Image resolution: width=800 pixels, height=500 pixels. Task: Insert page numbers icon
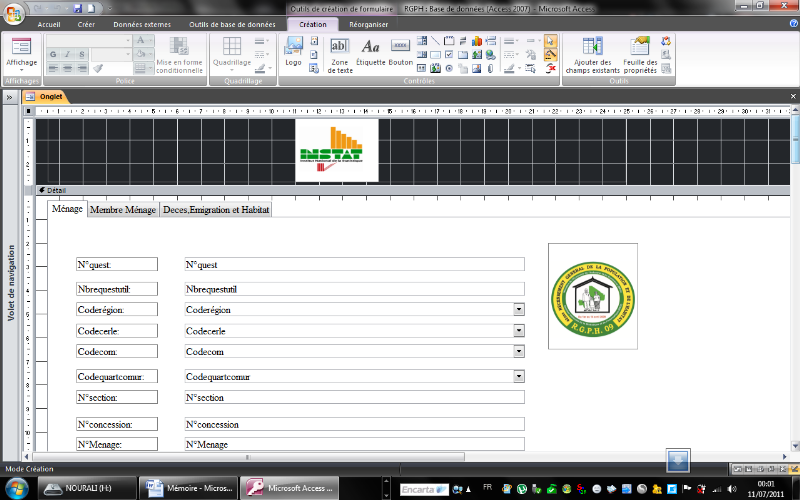point(314,54)
